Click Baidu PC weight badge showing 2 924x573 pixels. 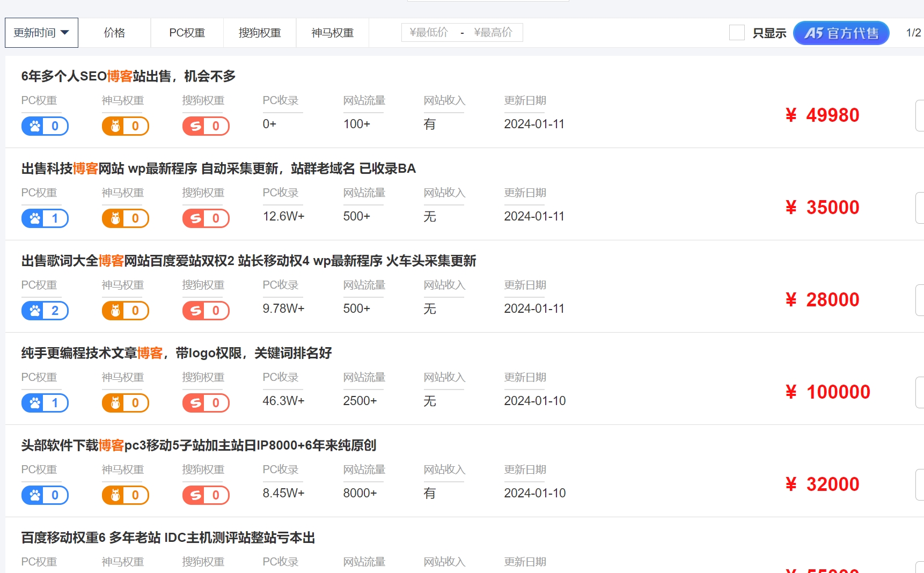coord(45,311)
